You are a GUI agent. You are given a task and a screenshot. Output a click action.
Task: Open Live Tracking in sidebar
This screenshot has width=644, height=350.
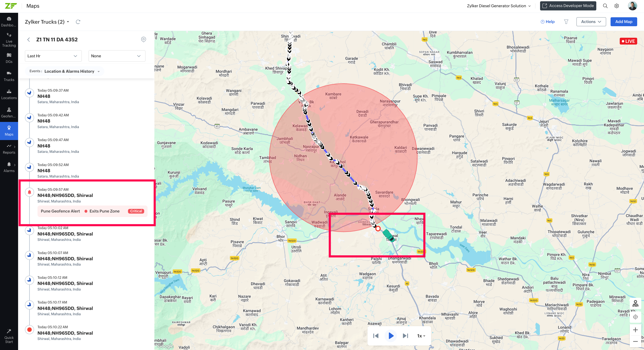(x=9, y=40)
